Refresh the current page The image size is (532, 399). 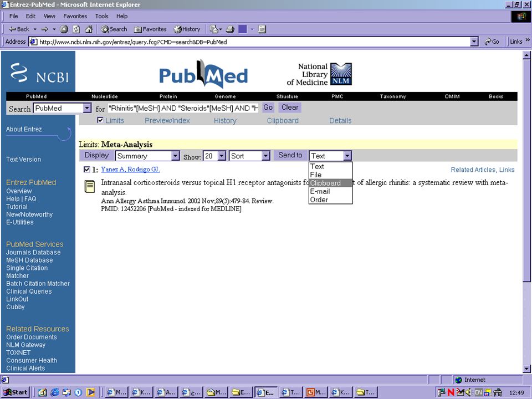tap(76, 29)
